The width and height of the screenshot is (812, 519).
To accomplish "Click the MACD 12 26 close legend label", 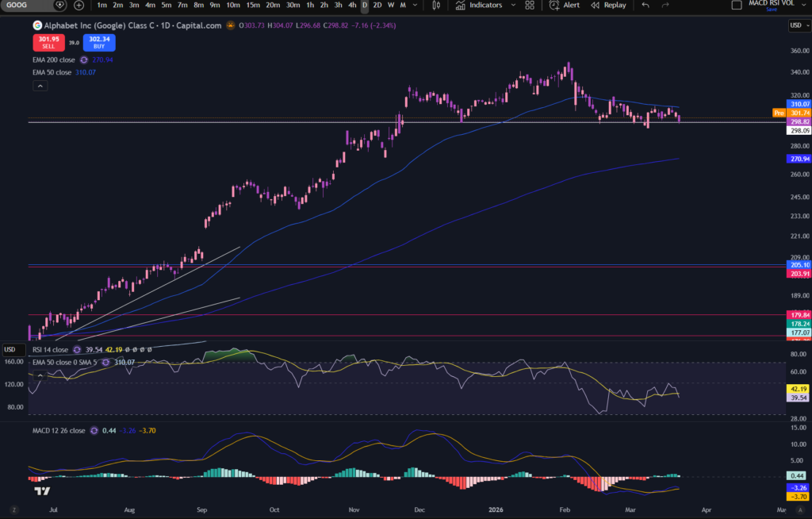I will 59,430.
